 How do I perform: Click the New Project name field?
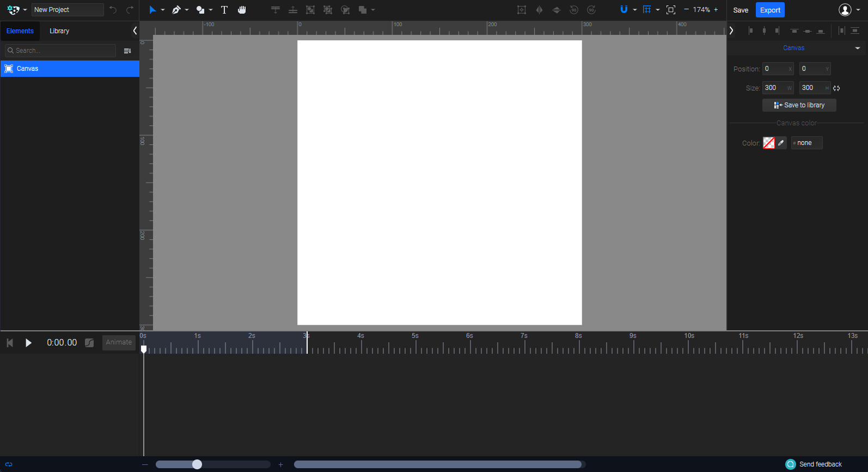68,10
